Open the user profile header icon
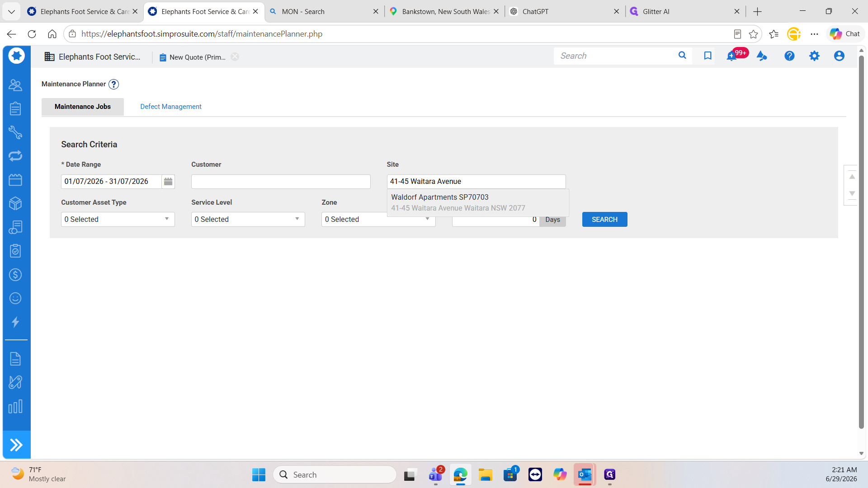The height and width of the screenshot is (488, 868). click(839, 56)
